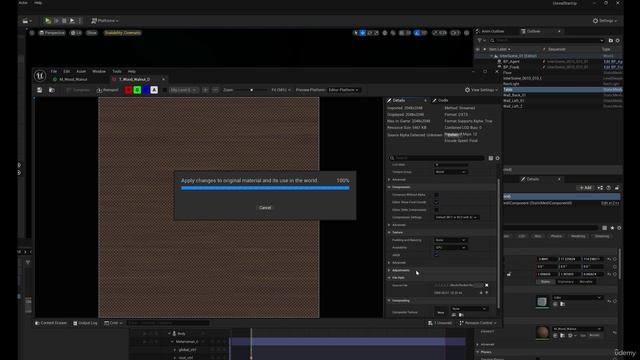Open the Content Drawer
This screenshot has height=360, width=640.
(x=51, y=323)
